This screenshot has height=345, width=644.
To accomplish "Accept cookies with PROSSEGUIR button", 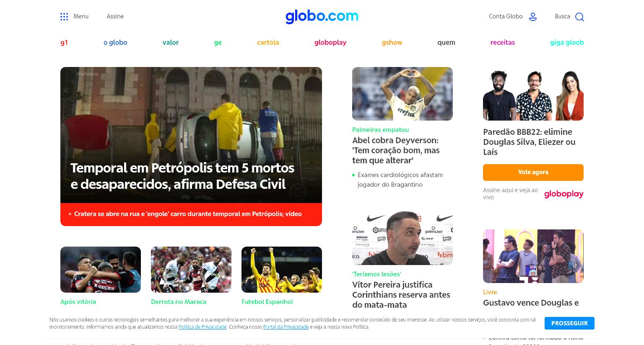I will point(569,323).
